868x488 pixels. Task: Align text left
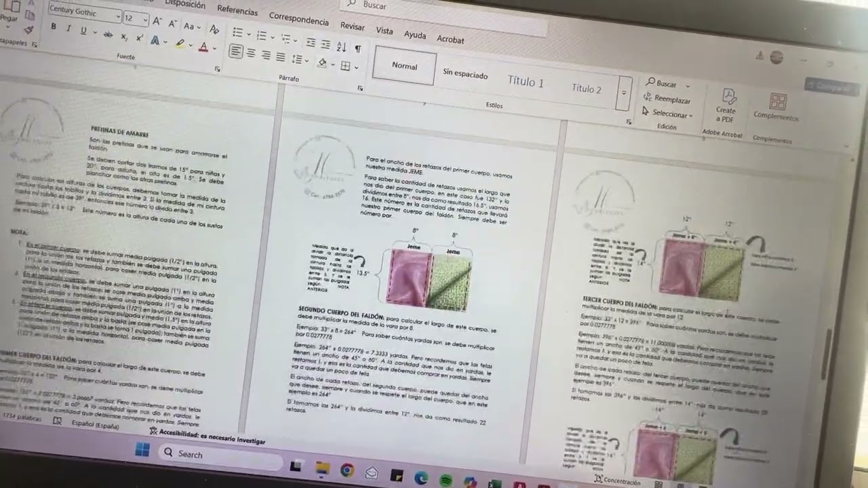[235, 52]
